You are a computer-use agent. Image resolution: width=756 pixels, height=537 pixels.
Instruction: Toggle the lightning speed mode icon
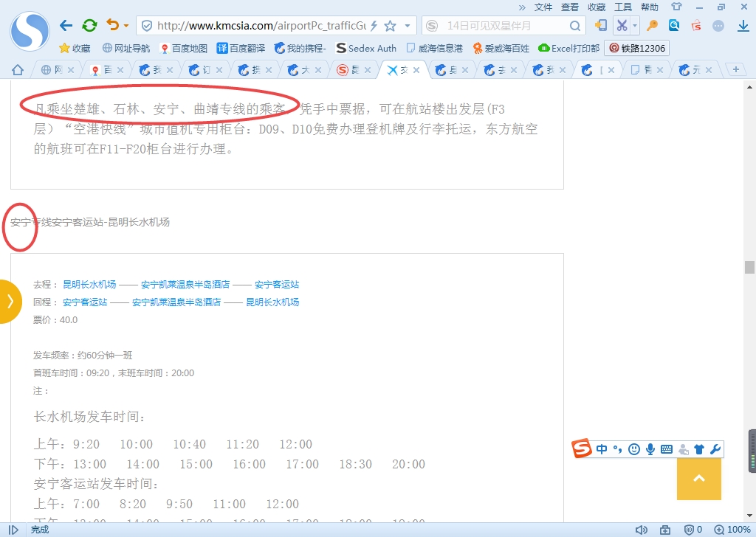(x=374, y=26)
